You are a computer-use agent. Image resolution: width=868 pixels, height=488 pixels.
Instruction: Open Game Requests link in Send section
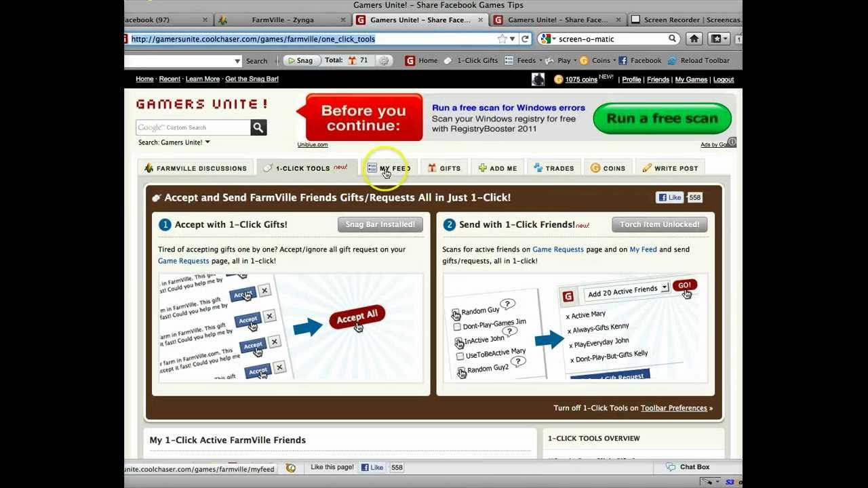coord(558,249)
